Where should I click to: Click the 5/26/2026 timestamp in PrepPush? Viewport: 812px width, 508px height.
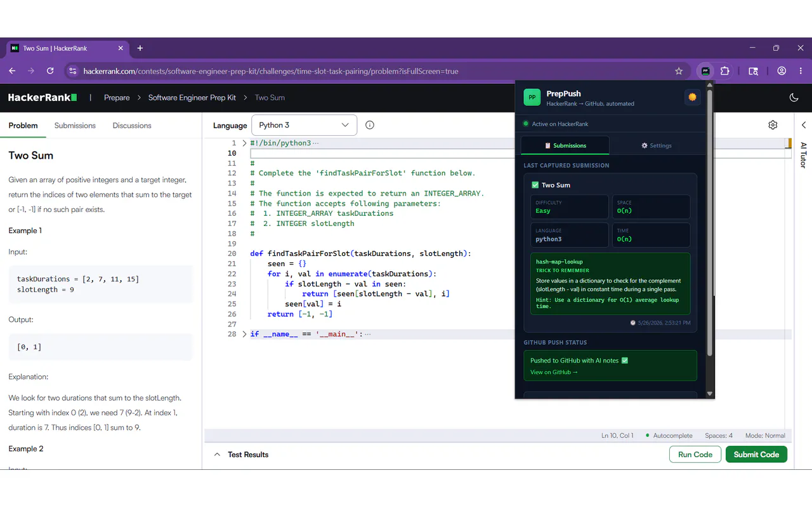pos(660,323)
